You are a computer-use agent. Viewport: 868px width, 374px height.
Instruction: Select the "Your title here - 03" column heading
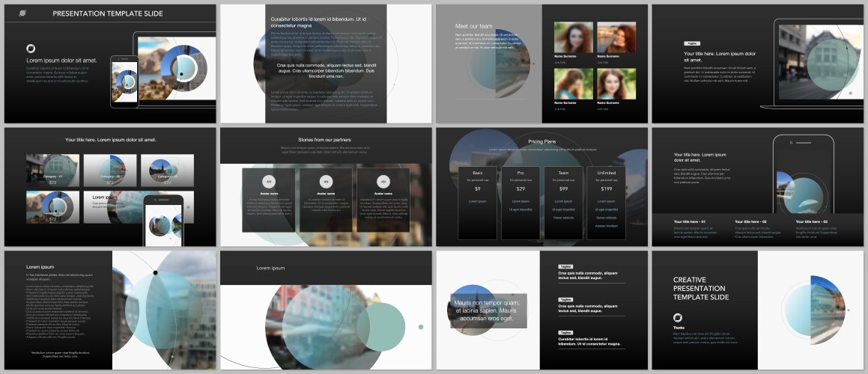[812, 222]
